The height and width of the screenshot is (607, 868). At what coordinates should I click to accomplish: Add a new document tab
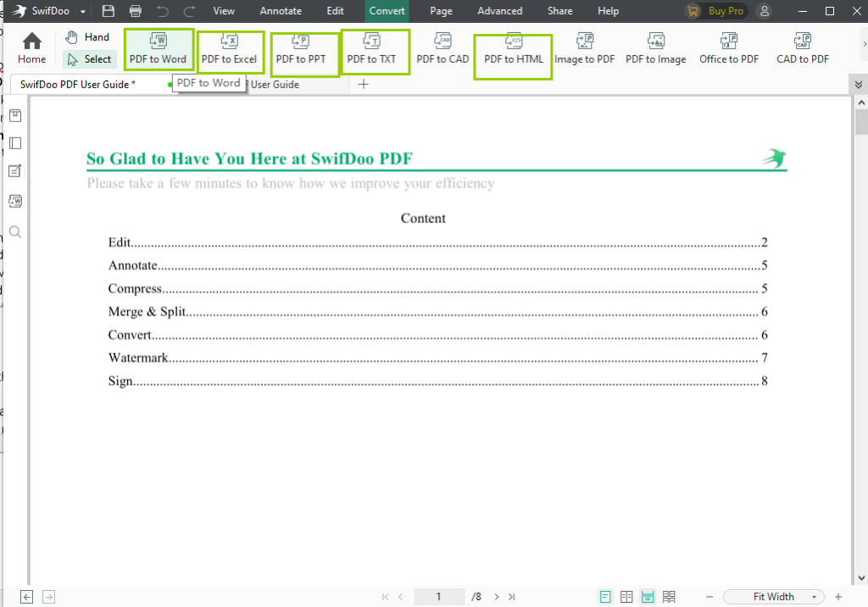pos(363,84)
